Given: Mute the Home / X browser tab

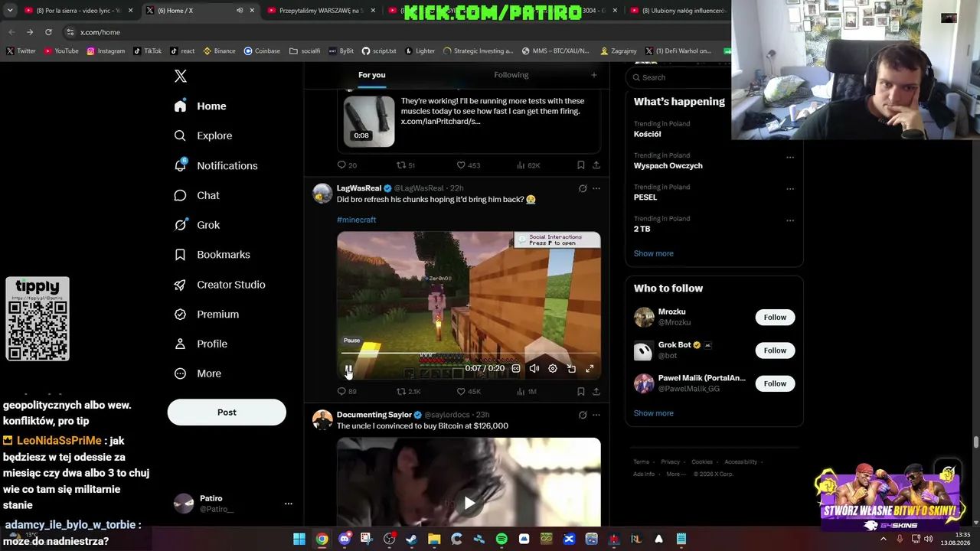Looking at the screenshot, I should [240, 11].
